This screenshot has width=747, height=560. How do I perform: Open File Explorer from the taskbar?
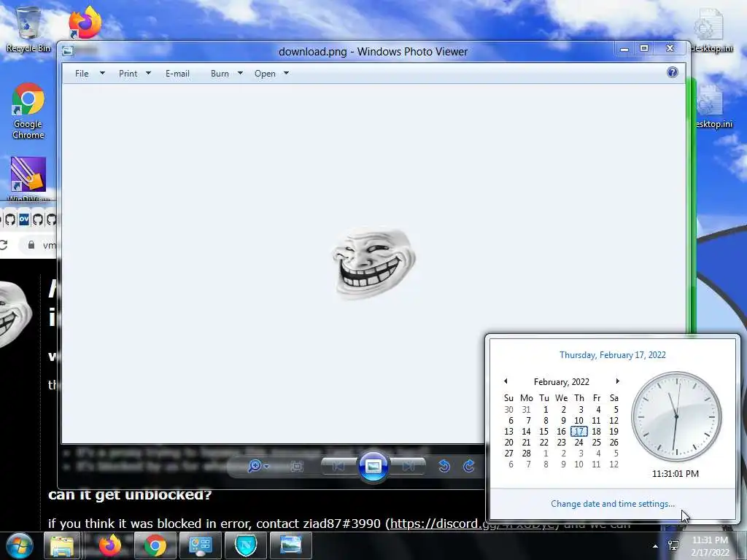point(62,545)
